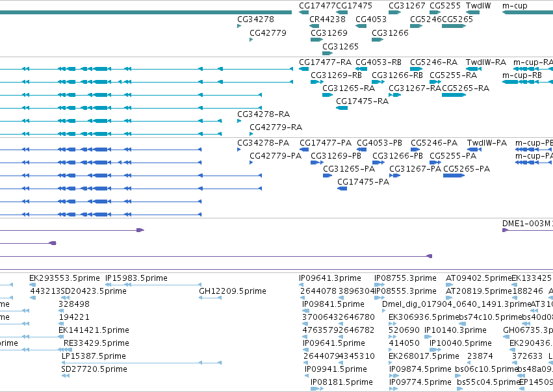Open transcript label CG31267-RA
This screenshot has width=553, height=392.
415,88
